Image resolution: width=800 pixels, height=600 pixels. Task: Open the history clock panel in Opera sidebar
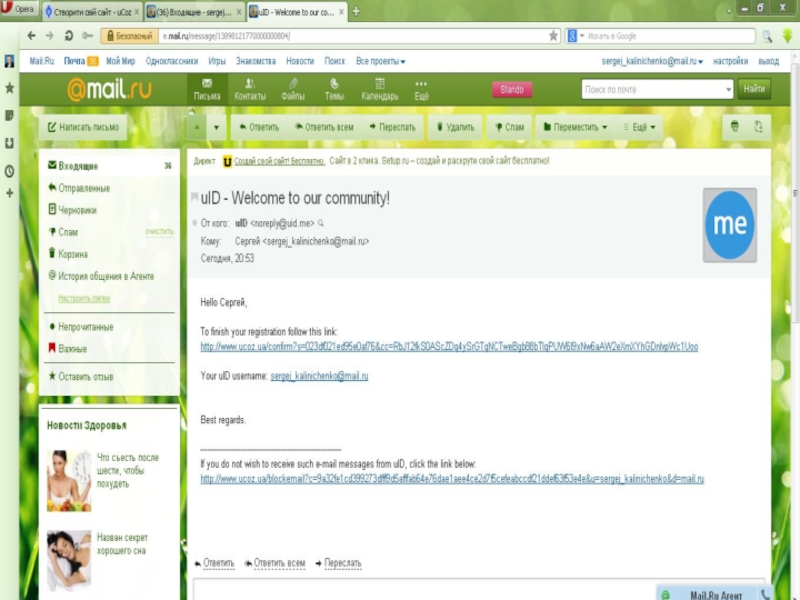tap(9, 171)
